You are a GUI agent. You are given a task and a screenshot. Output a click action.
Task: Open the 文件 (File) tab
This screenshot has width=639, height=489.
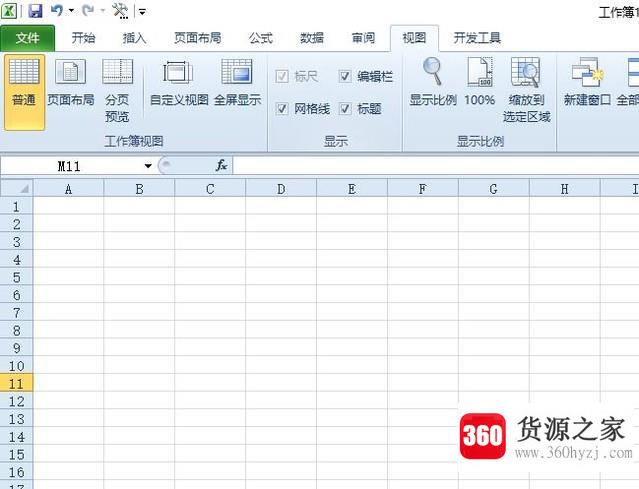point(28,38)
